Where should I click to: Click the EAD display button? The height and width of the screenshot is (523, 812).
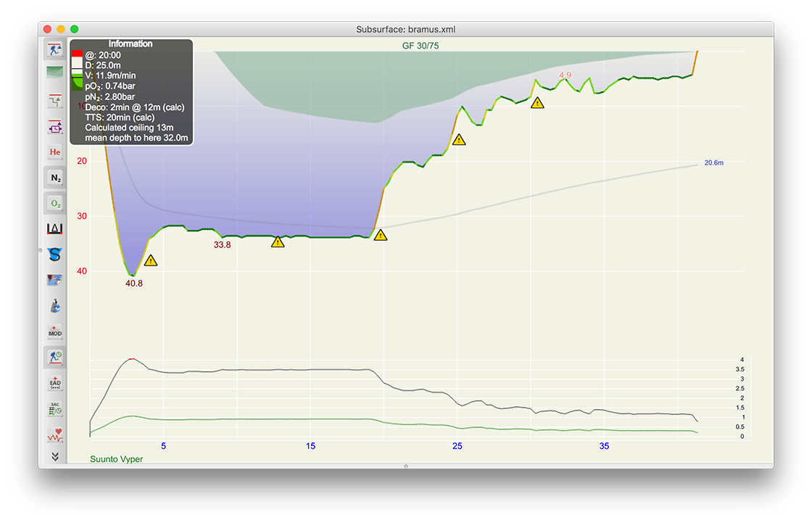coord(55,382)
